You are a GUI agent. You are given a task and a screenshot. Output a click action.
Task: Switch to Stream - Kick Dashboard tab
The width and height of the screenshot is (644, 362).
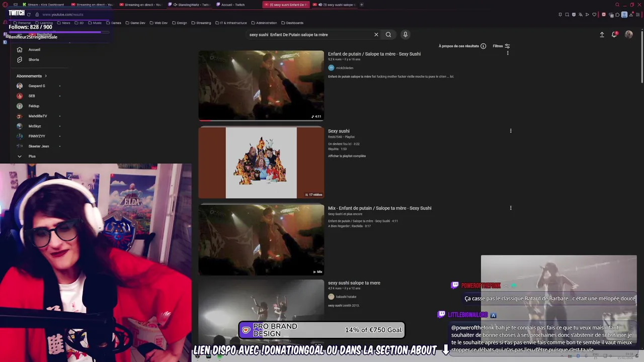click(45, 5)
